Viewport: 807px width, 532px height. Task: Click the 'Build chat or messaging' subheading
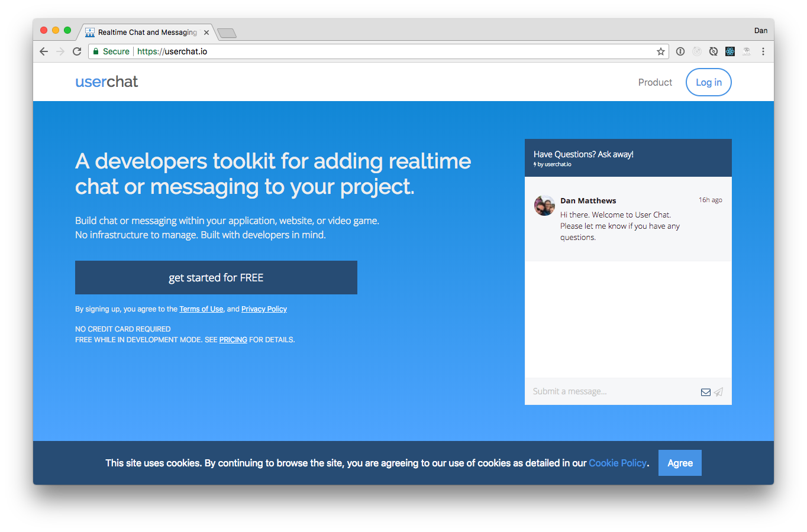tap(227, 228)
